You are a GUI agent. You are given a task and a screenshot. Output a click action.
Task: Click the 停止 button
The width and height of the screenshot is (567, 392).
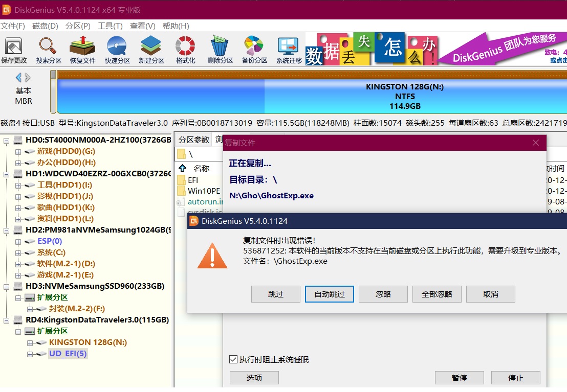click(516, 378)
